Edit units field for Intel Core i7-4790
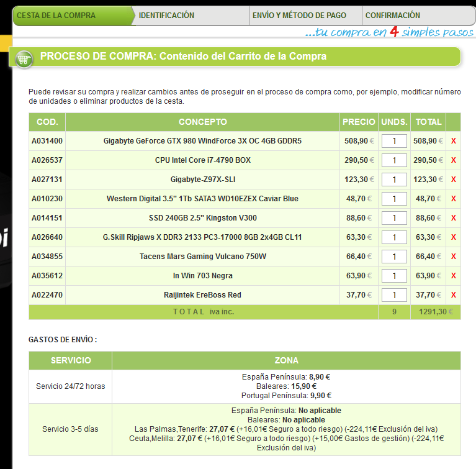Viewport: 476px width, 469px height. click(394, 160)
